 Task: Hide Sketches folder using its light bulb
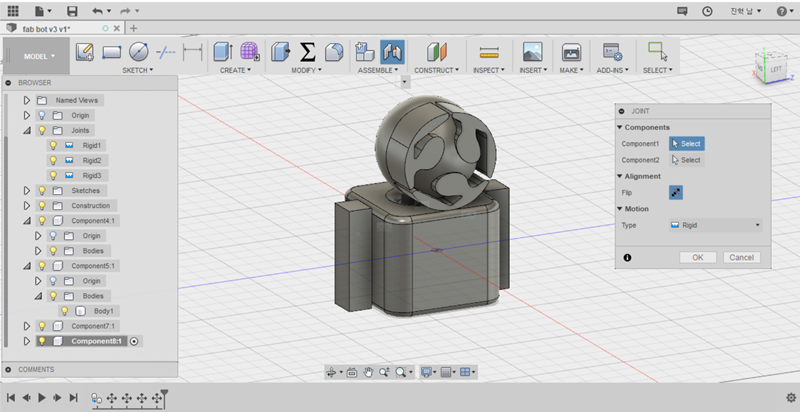pyautogui.click(x=42, y=190)
